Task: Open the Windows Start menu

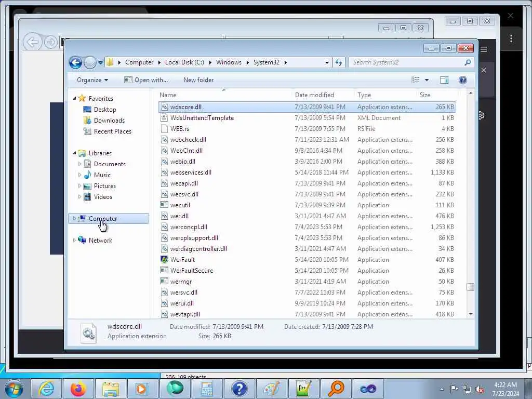Action: tap(14, 389)
